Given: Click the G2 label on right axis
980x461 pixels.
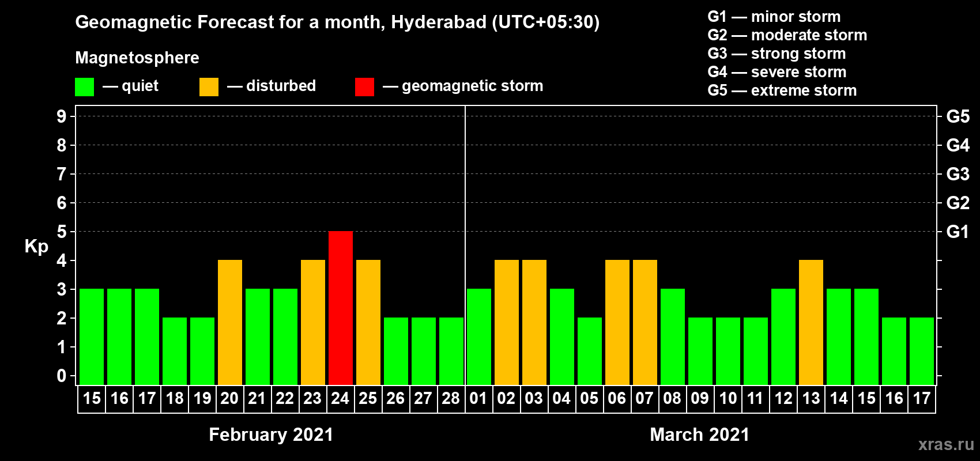Looking at the screenshot, I should (958, 203).
